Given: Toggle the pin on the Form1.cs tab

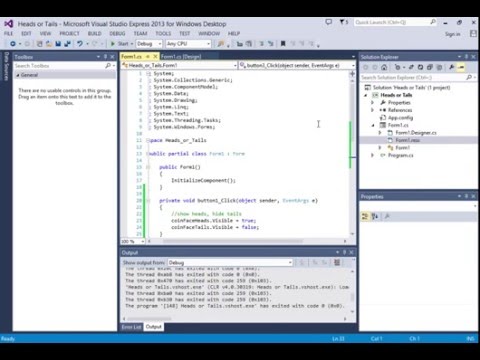Looking at the screenshot, I should [148, 57].
